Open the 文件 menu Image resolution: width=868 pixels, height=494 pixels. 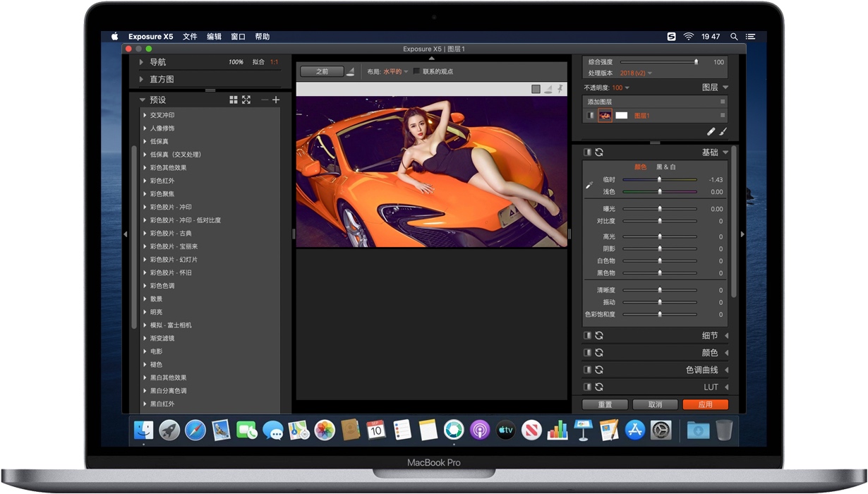190,37
